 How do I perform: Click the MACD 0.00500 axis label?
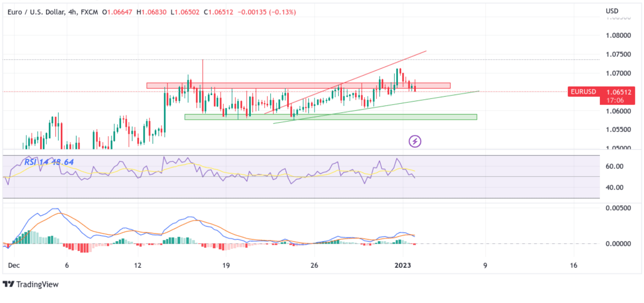(x=618, y=208)
